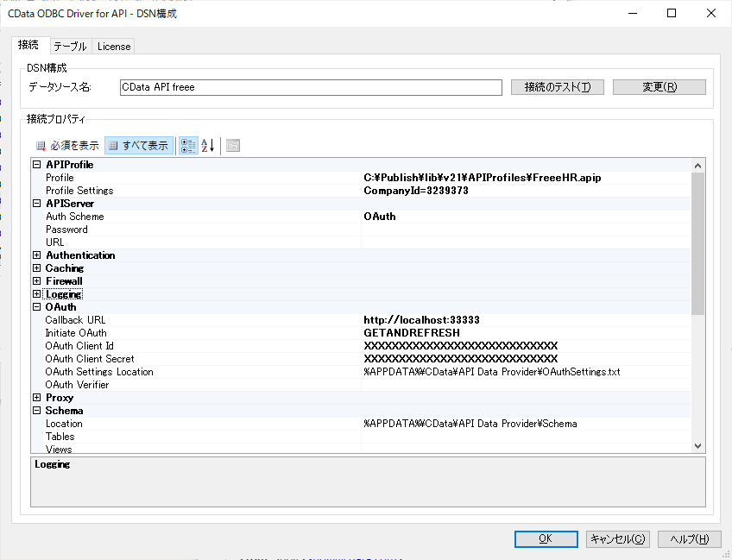Click the Proxy category label
732x560 pixels.
pyautogui.click(x=60, y=398)
